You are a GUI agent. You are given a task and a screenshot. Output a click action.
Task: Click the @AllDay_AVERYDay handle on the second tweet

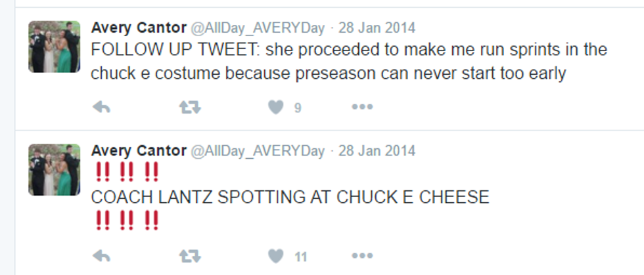point(258,151)
